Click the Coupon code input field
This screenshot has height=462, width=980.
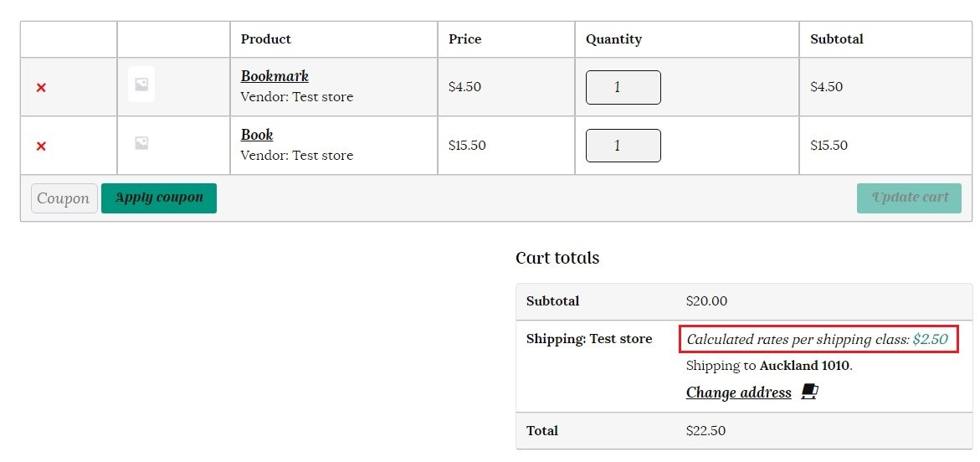coord(64,198)
